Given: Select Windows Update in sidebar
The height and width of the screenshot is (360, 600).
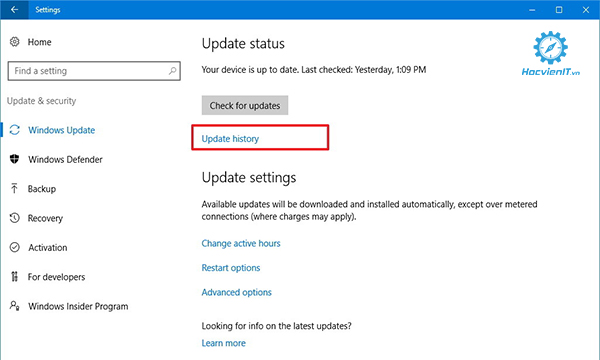Looking at the screenshot, I should coord(62,130).
